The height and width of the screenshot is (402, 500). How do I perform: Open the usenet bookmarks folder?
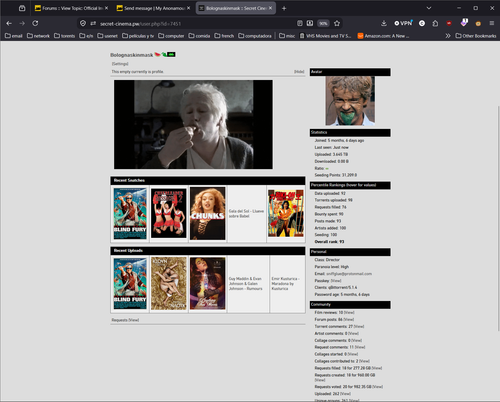[107, 36]
